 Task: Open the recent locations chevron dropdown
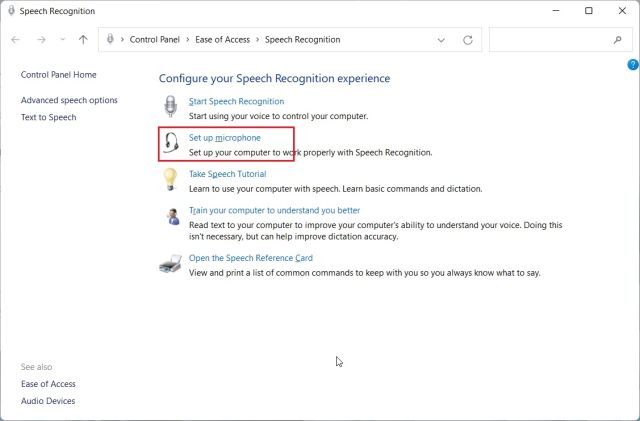point(62,40)
